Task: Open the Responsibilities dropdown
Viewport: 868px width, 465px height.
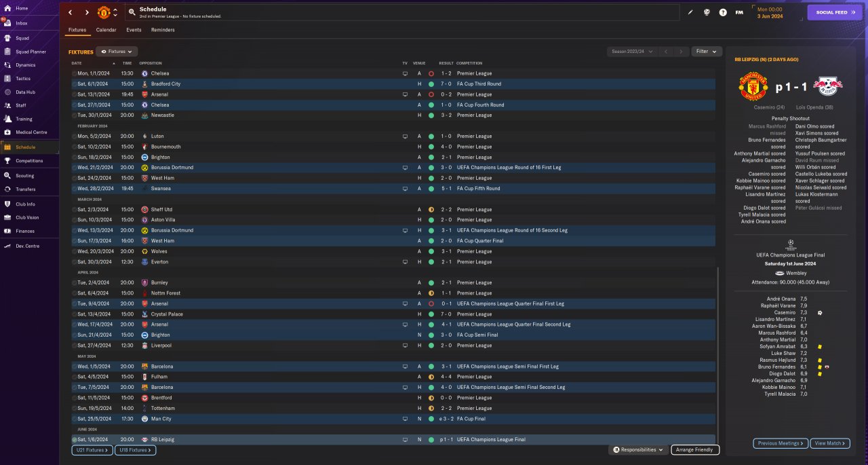Action: click(x=638, y=449)
